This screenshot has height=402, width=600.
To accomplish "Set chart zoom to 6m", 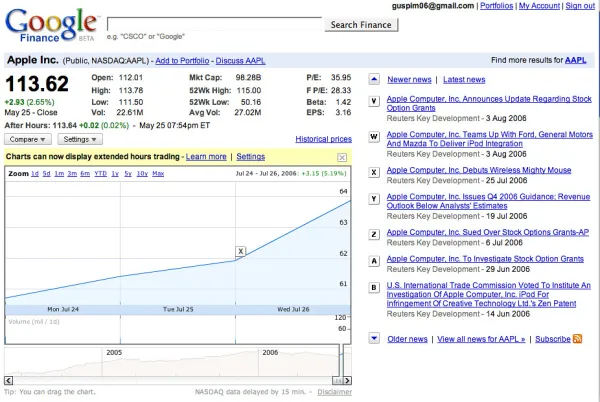I will click(x=85, y=174).
